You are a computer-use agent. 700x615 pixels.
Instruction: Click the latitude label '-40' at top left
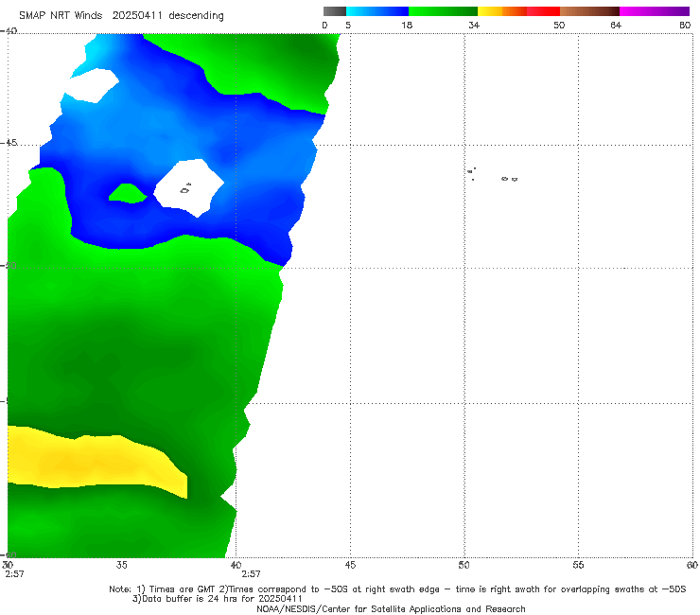coord(9,31)
